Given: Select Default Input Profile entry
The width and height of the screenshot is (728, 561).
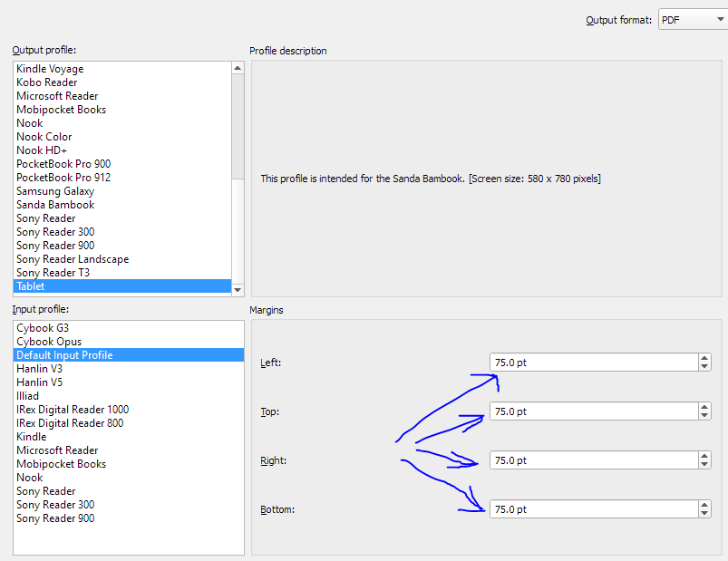Looking at the screenshot, I should point(129,355).
